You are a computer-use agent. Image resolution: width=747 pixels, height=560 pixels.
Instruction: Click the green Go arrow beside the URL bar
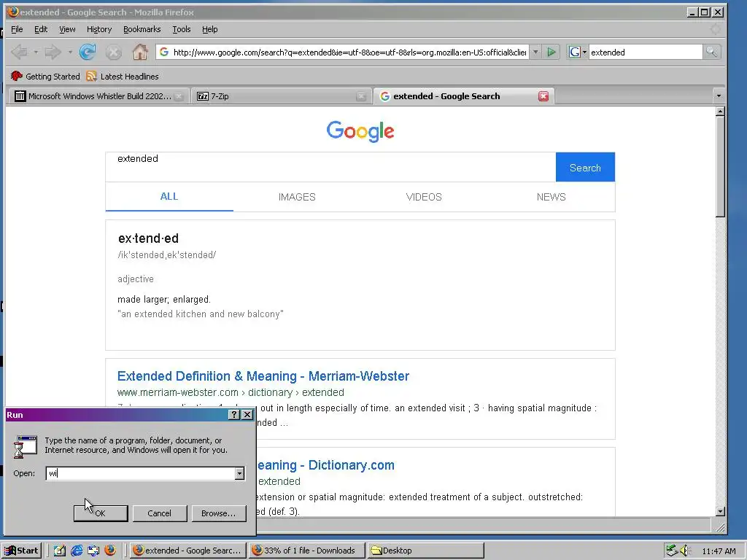(x=551, y=52)
